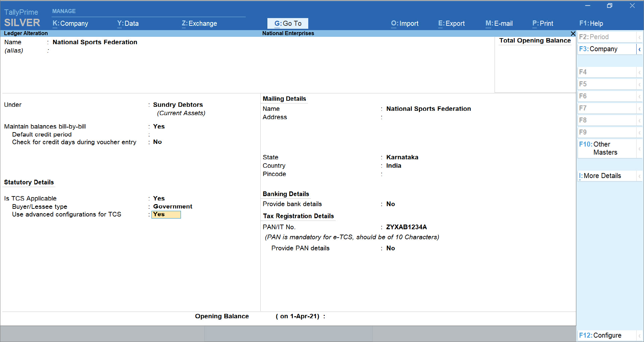This screenshot has height=342, width=644.
Task: Edit the mailing name National Sports Federation
Action: (x=429, y=109)
